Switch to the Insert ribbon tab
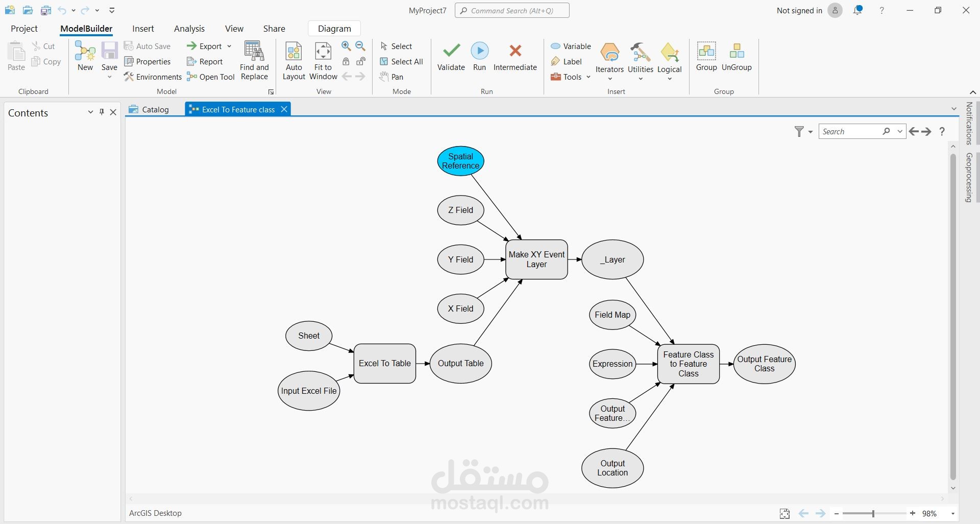Viewport: 980px width, 524px height. point(143,29)
